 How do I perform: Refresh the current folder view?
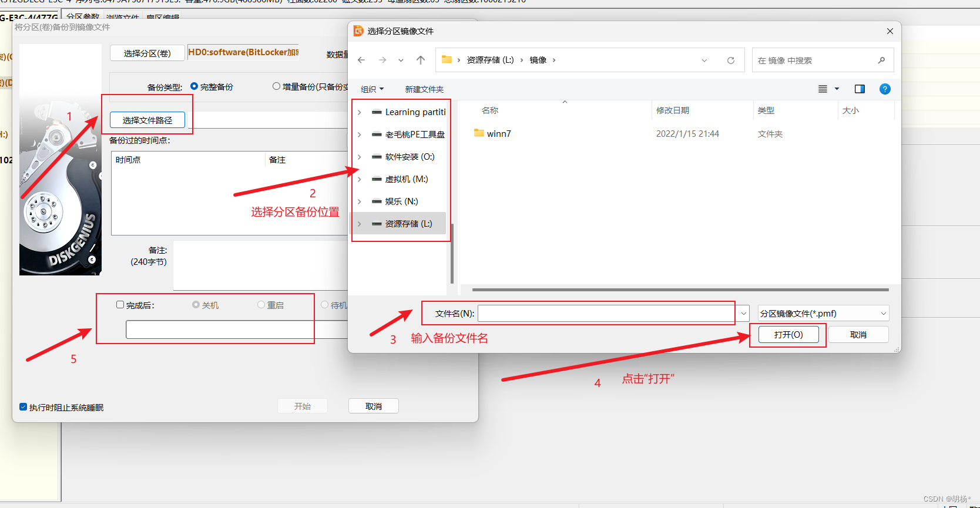click(731, 60)
